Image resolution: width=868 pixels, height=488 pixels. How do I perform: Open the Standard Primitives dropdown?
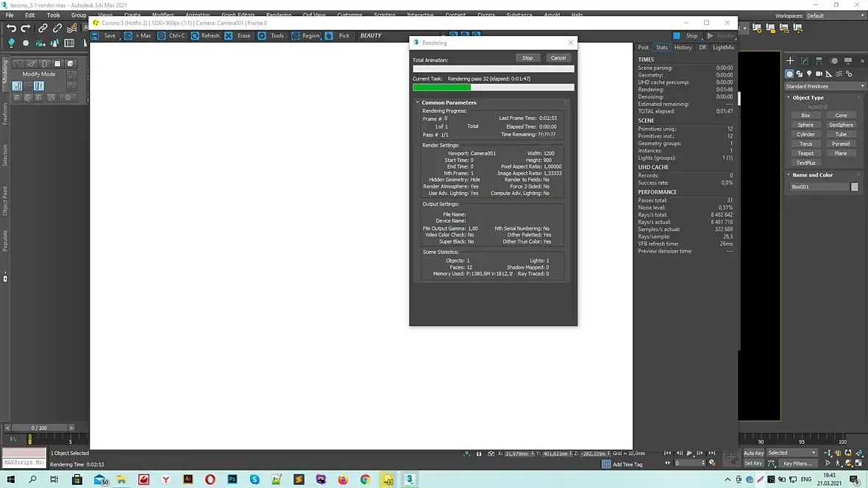pyautogui.click(x=825, y=86)
